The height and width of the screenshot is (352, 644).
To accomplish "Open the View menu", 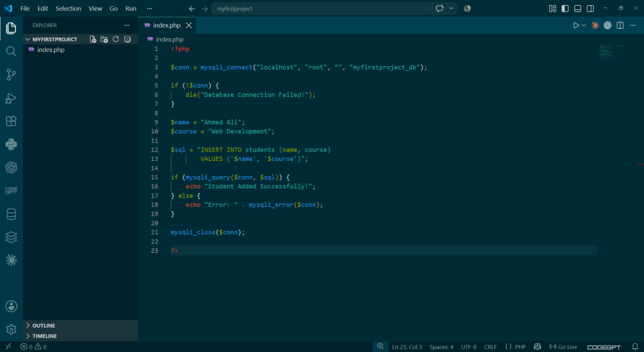I will coord(96,9).
